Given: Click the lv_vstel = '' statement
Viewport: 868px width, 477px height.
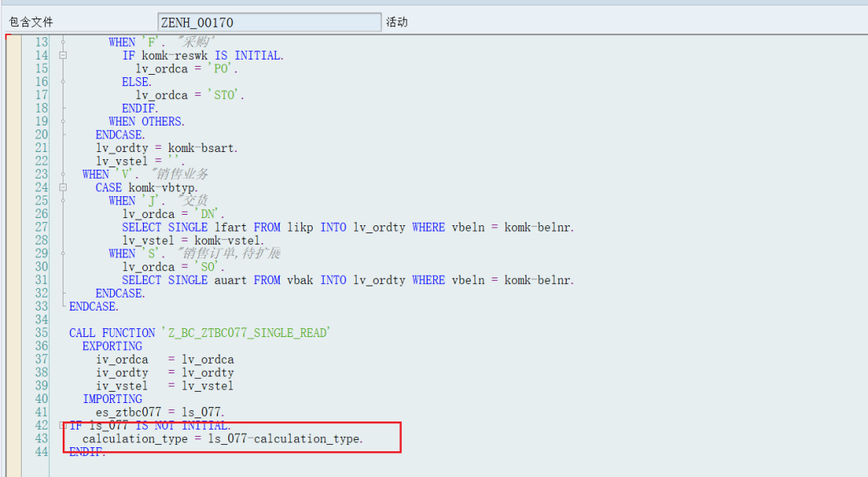Looking at the screenshot, I should (x=140, y=161).
